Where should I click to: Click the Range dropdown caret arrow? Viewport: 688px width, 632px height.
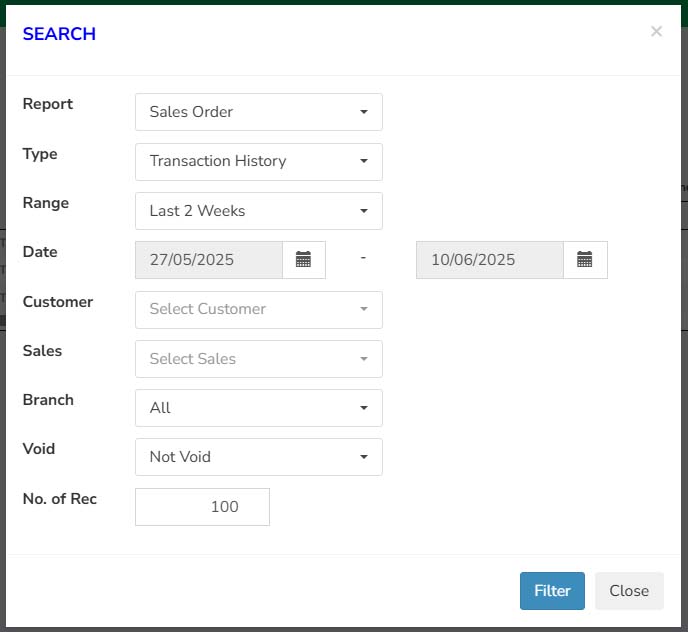(364, 211)
